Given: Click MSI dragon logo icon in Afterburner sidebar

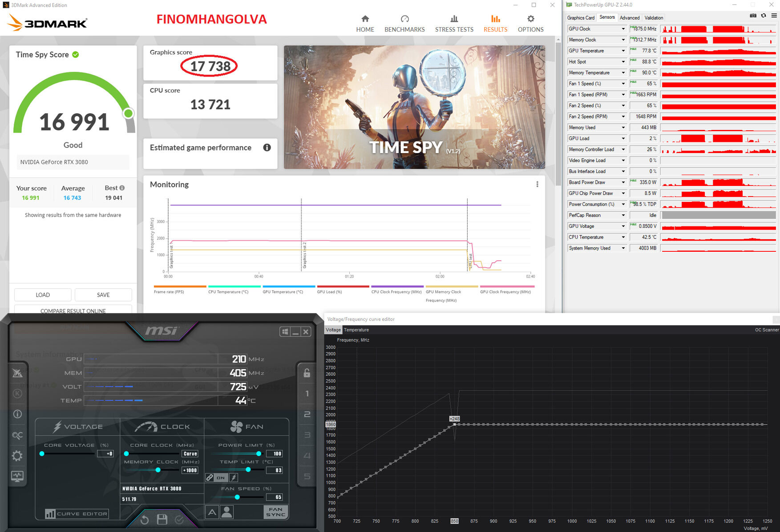Looking at the screenshot, I should [x=17, y=373].
